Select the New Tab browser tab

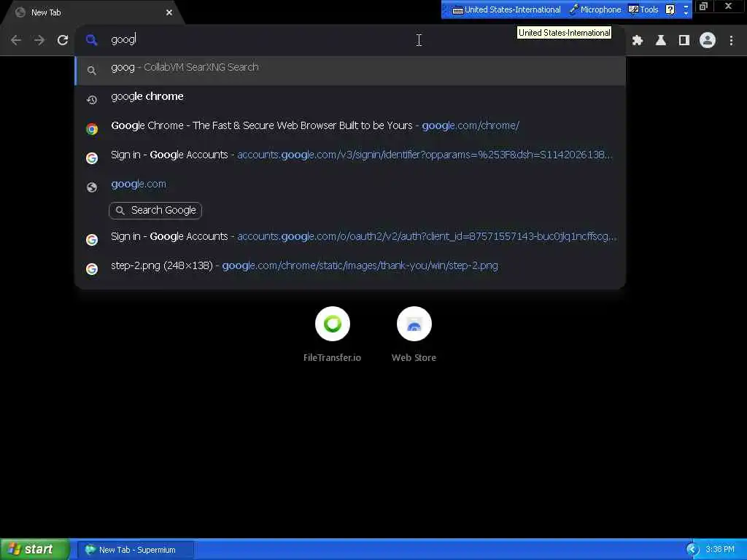[93, 12]
